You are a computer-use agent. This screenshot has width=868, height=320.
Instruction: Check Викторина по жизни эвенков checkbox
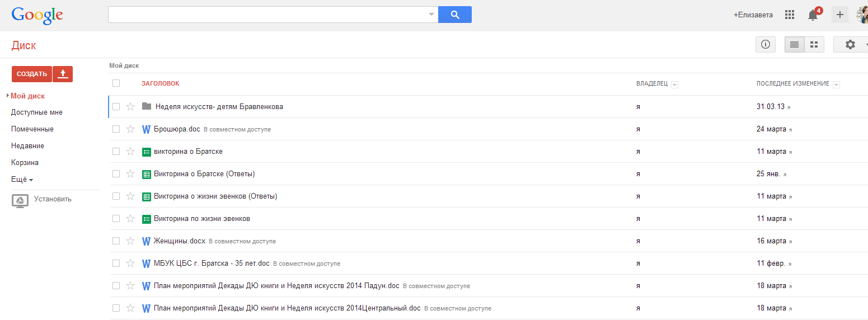(116, 219)
